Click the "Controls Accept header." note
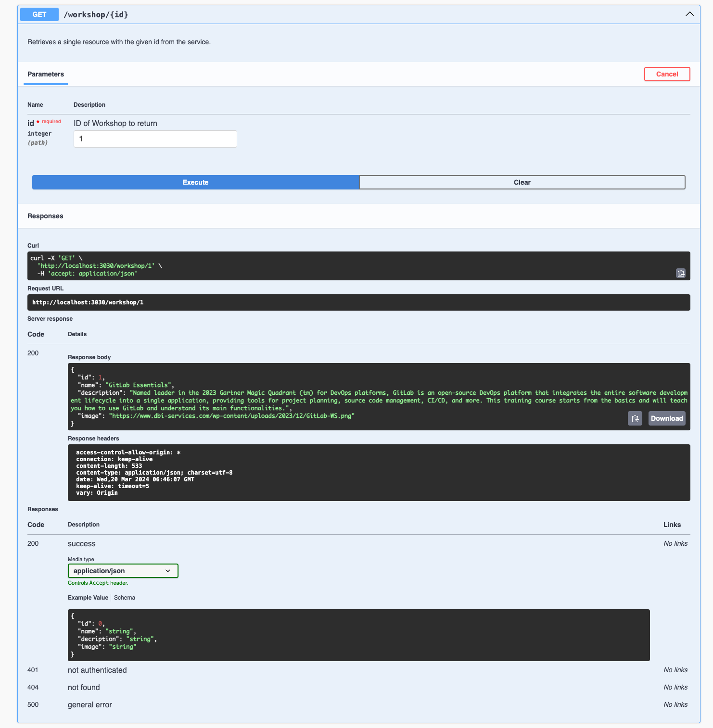Screen dimensions: 713x728 (98, 583)
